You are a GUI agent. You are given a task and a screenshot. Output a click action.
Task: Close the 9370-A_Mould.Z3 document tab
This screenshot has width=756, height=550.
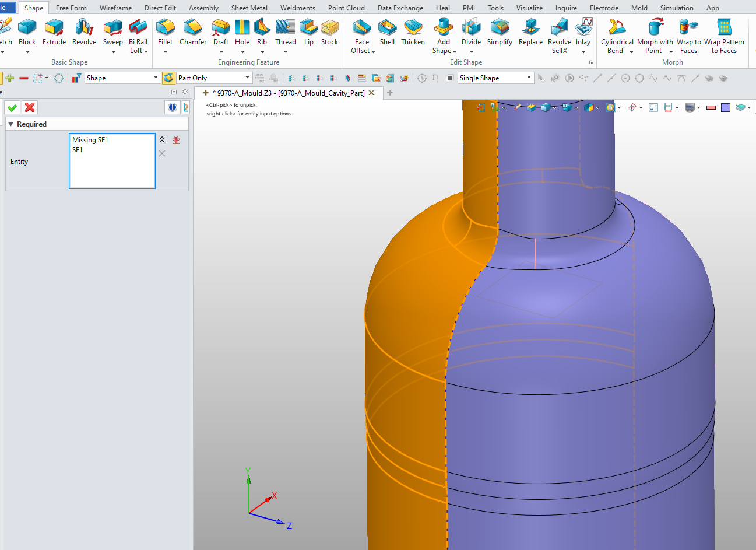(x=372, y=93)
